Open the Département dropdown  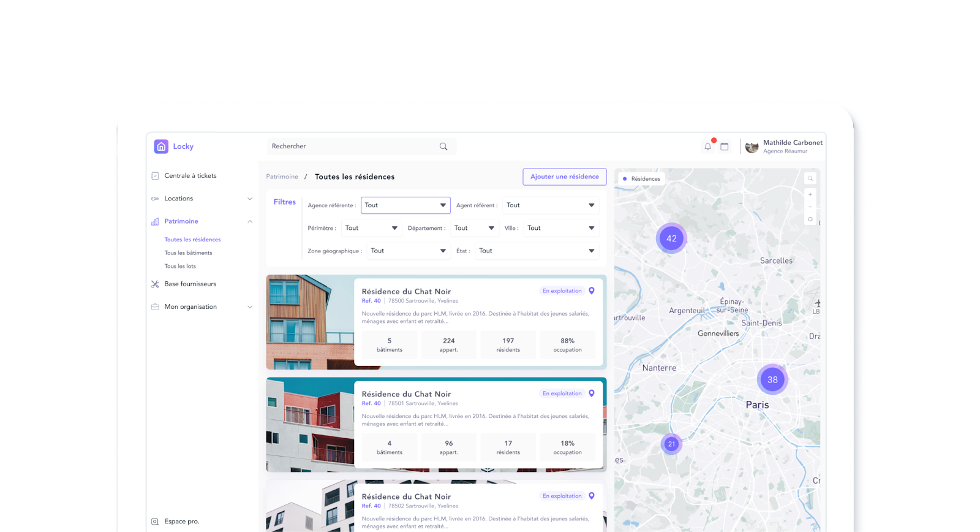tap(475, 228)
